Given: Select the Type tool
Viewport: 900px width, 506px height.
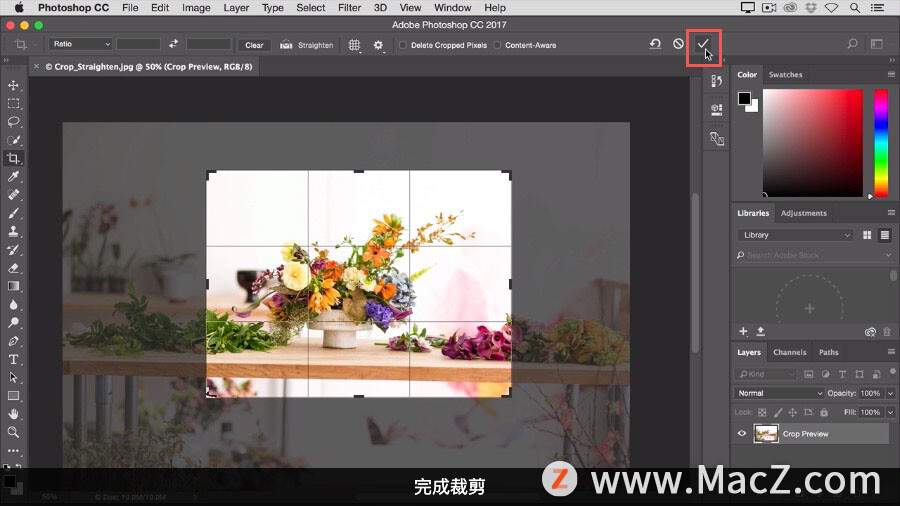Looking at the screenshot, I should 13,360.
